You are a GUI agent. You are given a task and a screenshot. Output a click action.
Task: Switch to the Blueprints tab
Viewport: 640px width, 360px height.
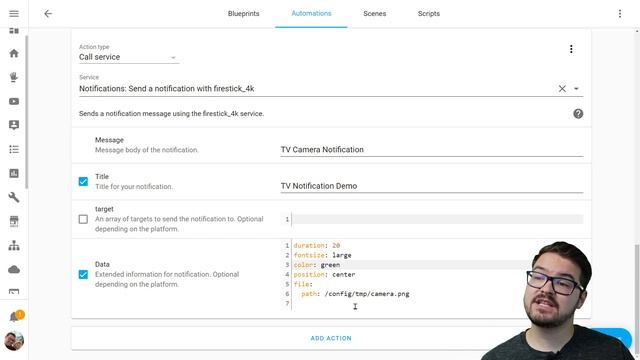point(244,14)
